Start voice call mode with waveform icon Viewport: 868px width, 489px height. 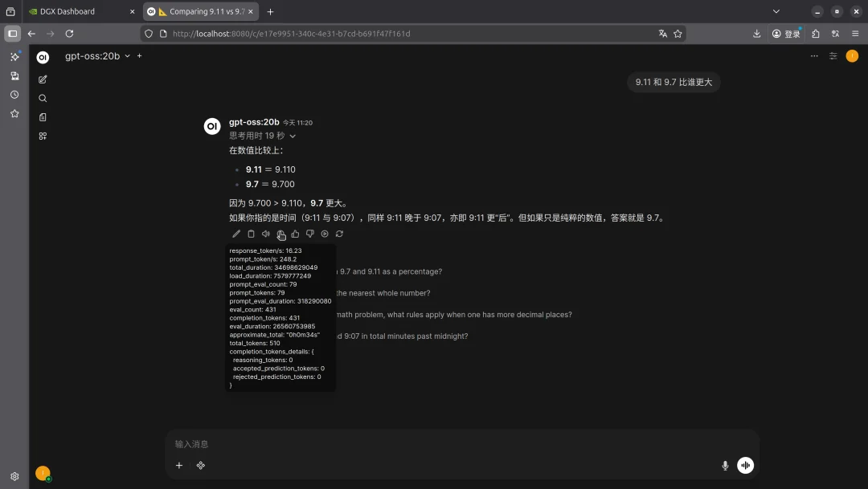745,465
